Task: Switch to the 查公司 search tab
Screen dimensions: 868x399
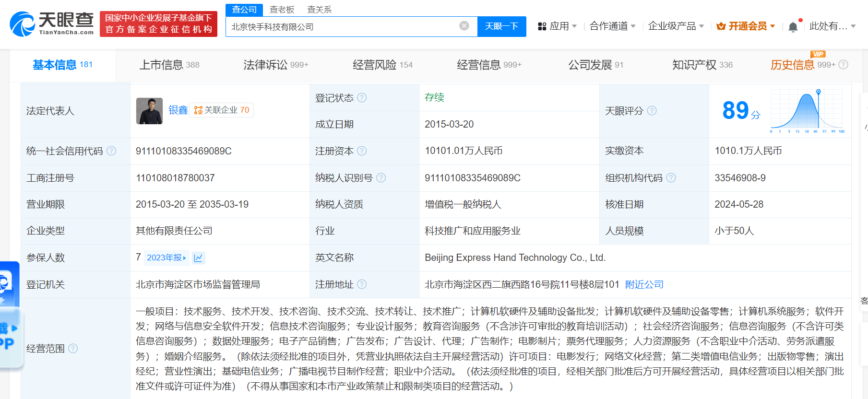Action: click(x=244, y=10)
